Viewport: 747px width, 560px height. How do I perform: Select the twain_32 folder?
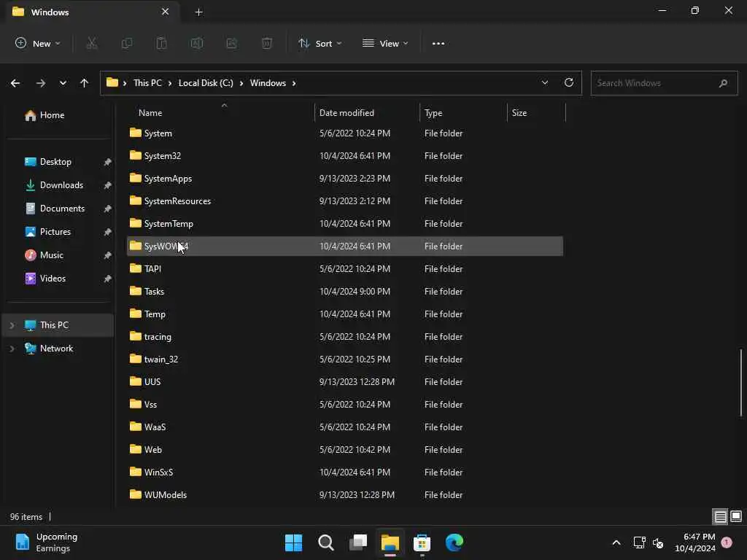345,359
